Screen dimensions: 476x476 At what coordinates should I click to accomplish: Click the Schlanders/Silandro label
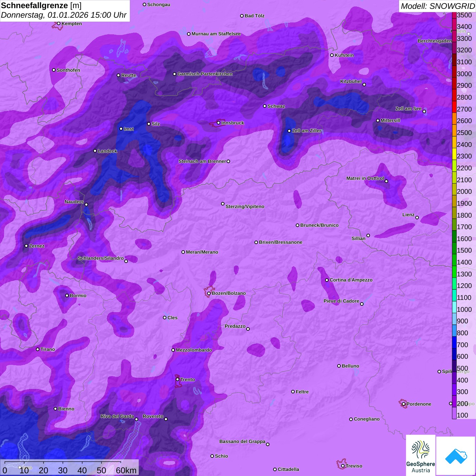101,258
